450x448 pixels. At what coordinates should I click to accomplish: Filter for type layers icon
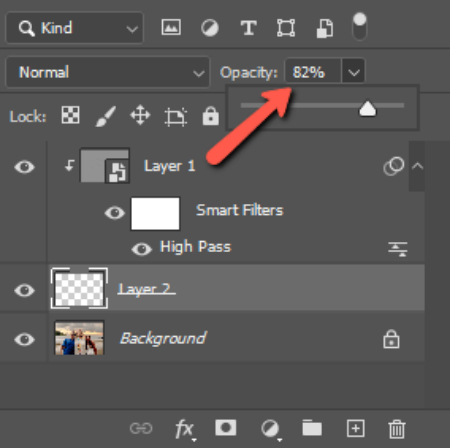click(x=248, y=28)
